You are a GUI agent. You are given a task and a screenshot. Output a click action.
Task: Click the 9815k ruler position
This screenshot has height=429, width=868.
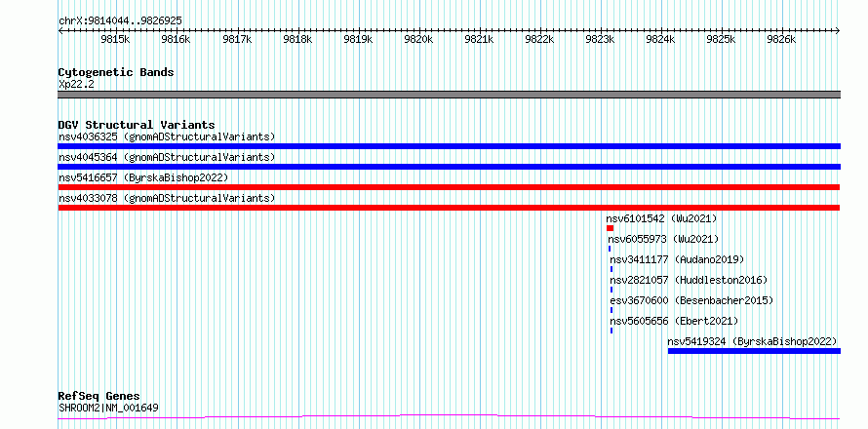[115, 39]
